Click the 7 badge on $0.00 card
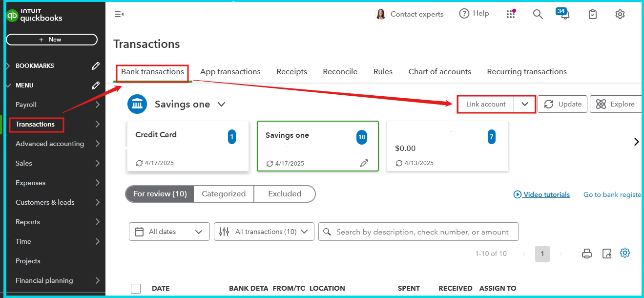This screenshot has height=298, width=644. [492, 137]
